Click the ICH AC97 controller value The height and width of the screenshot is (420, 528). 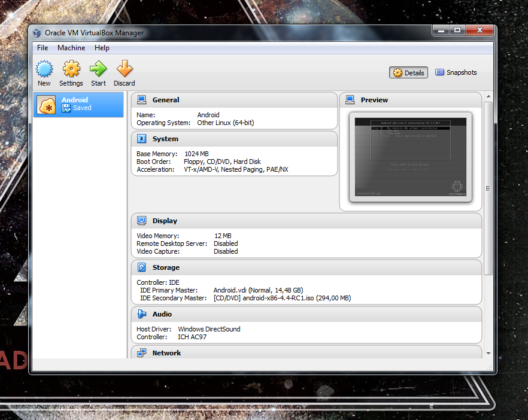pos(192,337)
